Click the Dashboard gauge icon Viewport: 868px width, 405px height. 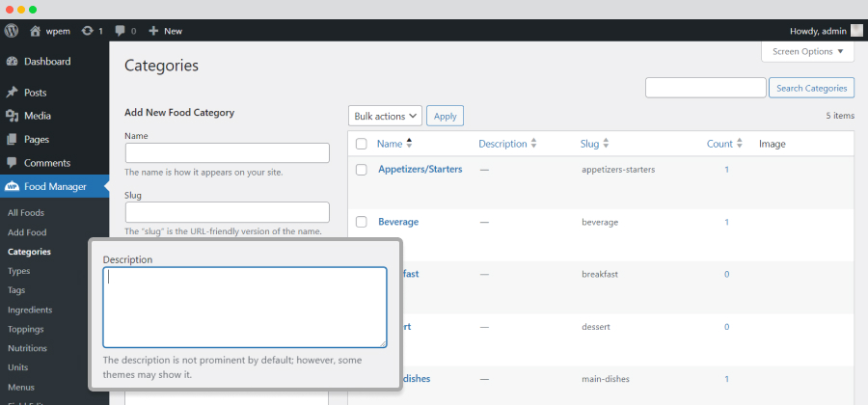click(13, 62)
